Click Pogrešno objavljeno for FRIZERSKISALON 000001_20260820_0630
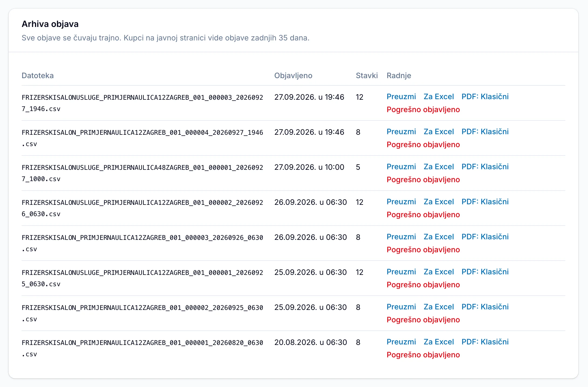The height and width of the screenshot is (387, 588). 423,355
